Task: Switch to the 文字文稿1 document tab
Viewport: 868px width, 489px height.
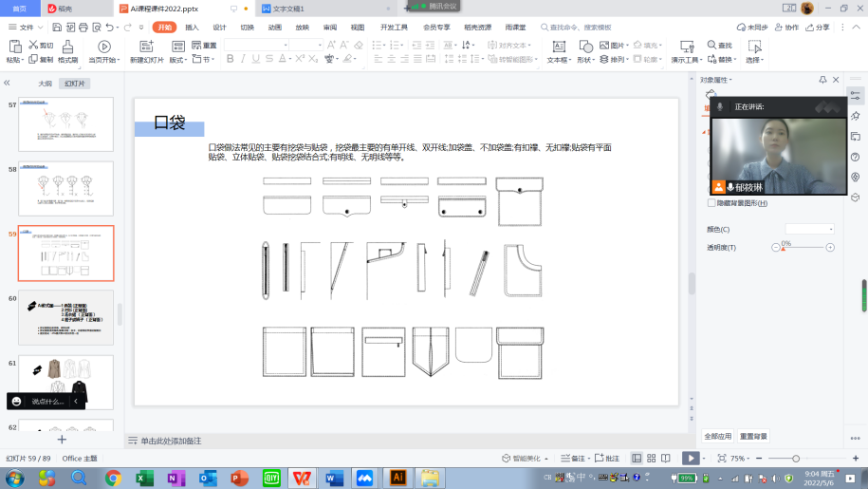Action: 289,8
